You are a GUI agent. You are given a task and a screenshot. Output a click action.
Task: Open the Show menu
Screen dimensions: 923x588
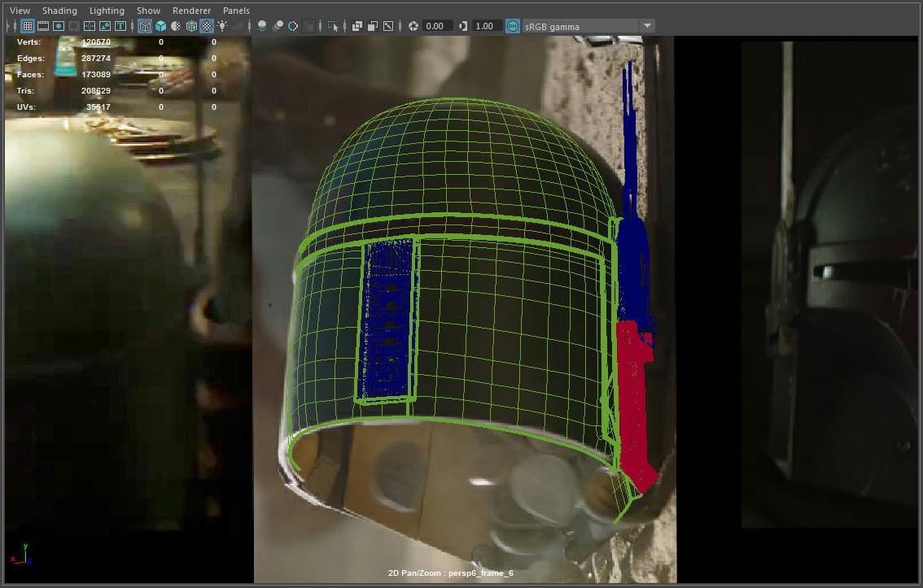pyautogui.click(x=148, y=11)
